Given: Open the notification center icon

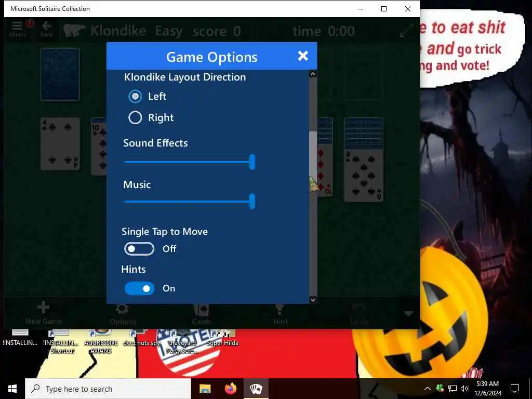Looking at the screenshot, I should [515, 389].
